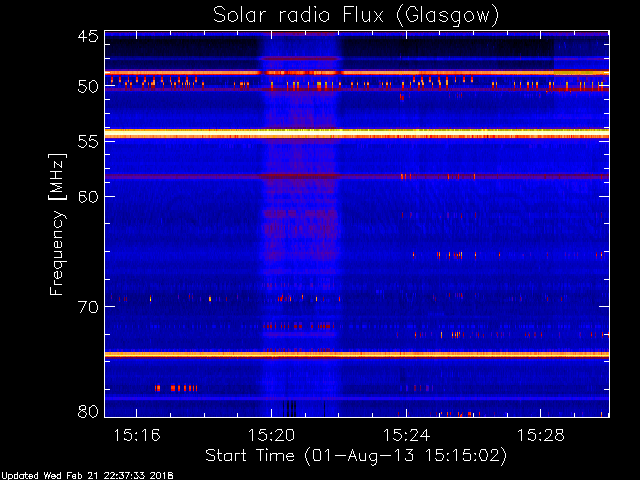Click the 70 frequency tick label

click(88, 307)
